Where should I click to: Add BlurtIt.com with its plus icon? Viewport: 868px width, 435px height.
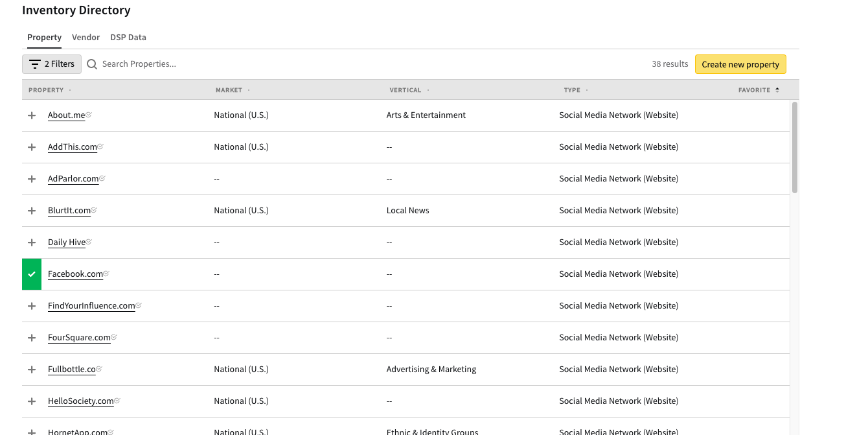tap(32, 211)
